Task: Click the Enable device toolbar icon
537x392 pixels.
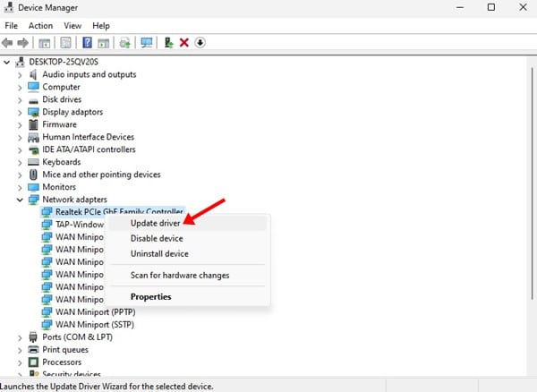Action: [x=168, y=43]
